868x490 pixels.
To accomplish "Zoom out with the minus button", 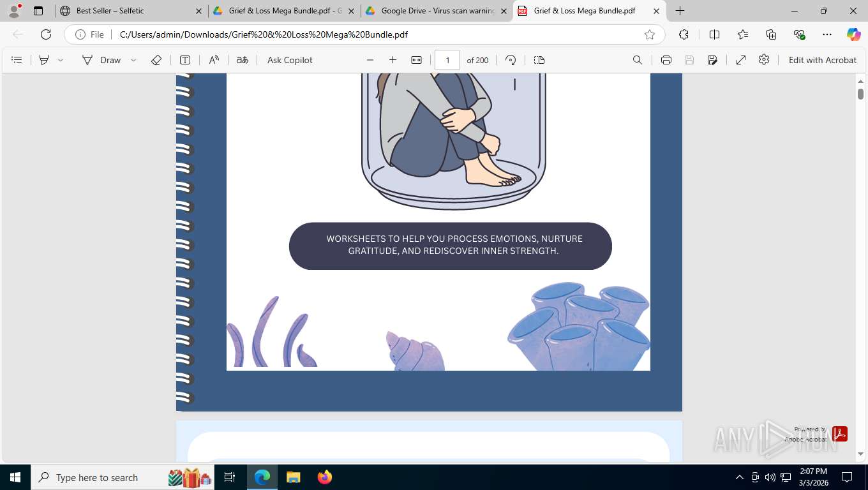I will [370, 60].
